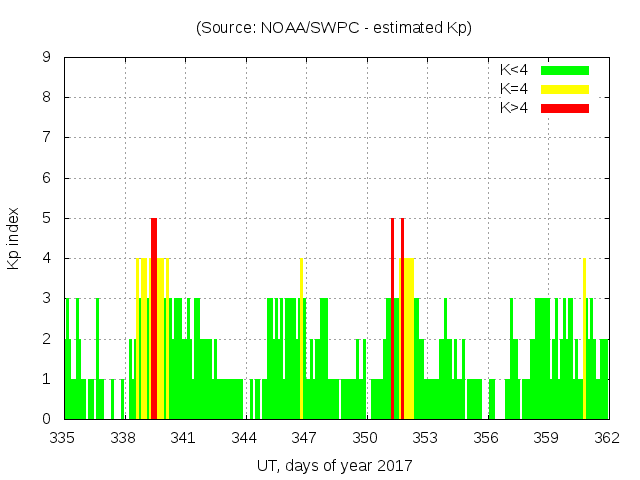Click the 'UT, days of year 2017' label
The width and height of the screenshot is (640, 480).
[x=334, y=465]
